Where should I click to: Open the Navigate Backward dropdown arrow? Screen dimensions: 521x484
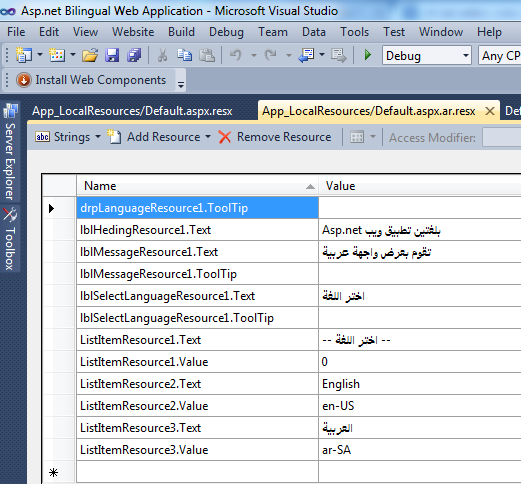click(322, 54)
